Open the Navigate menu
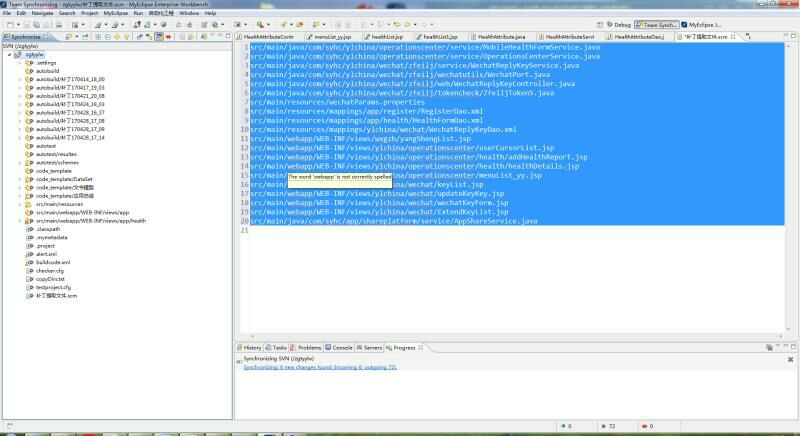The image size is (800, 436). tap(42, 13)
